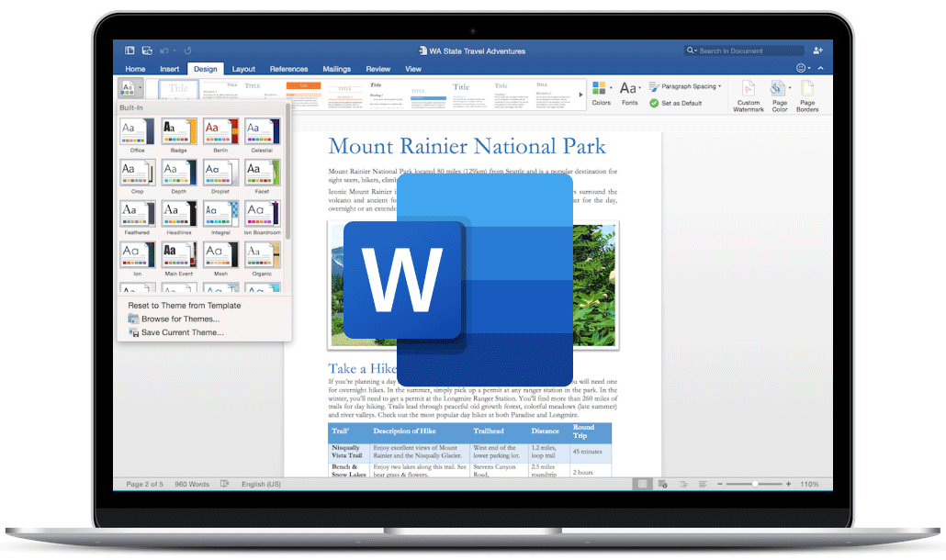The image size is (946, 560).
Task: Click the proofing book icon in status bar
Action: click(x=224, y=484)
